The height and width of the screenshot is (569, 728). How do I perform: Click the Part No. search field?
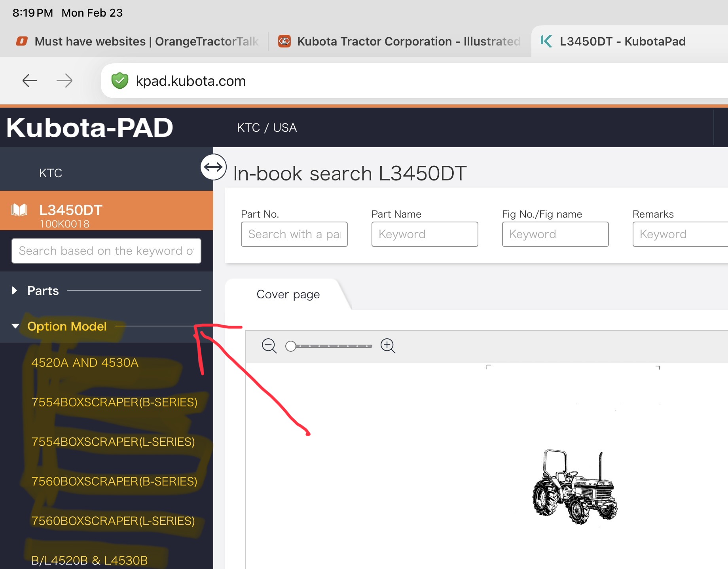pos(294,234)
